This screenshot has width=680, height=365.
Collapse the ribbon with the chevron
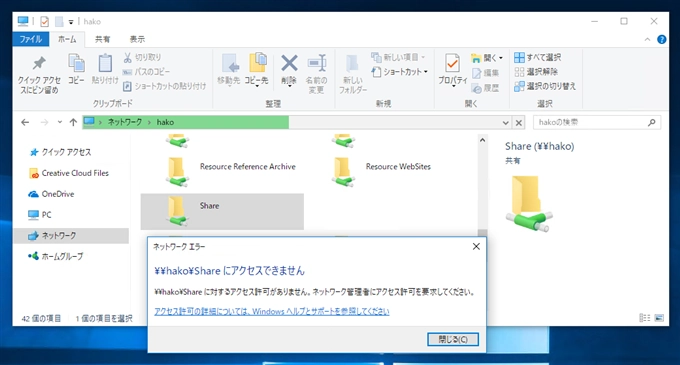click(647, 39)
